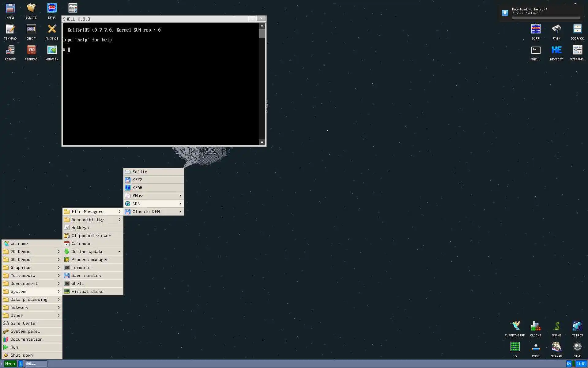Screen dimensions: 588x368
Task: Open the TINYPAD desktop icon
Action: (x=10, y=29)
